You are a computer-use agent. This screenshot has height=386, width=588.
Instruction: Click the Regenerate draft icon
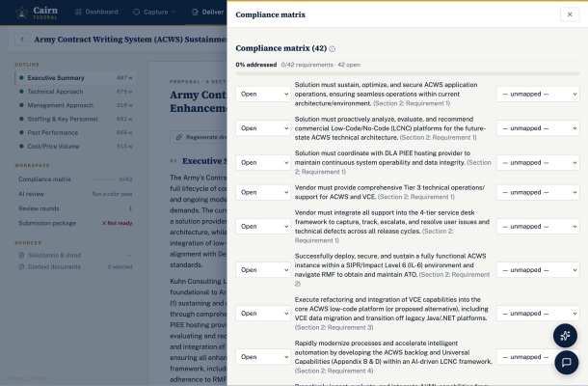[x=179, y=137]
